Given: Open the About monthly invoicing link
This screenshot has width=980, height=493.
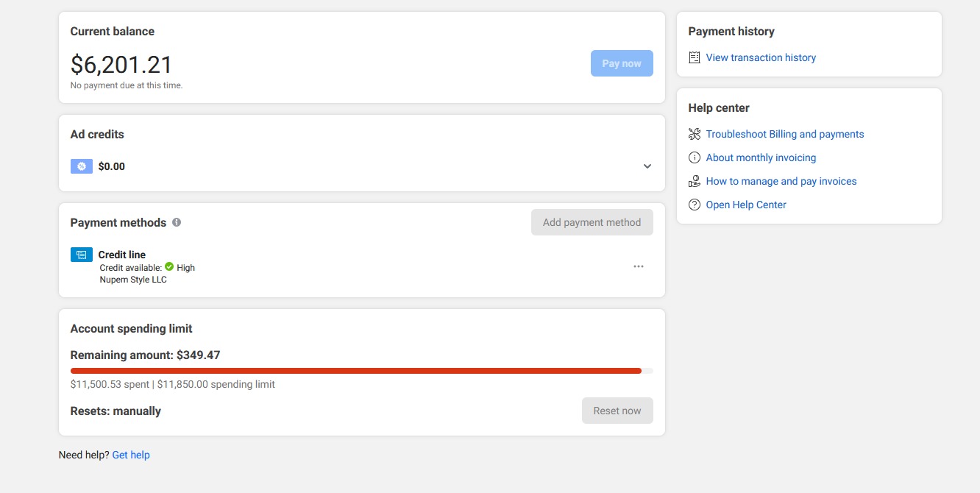Looking at the screenshot, I should click(761, 157).
